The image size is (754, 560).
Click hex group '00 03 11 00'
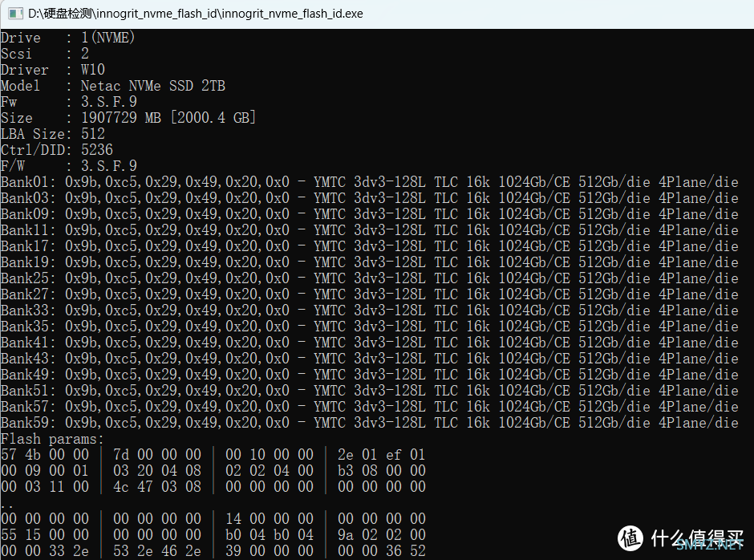tap(45, 486)
